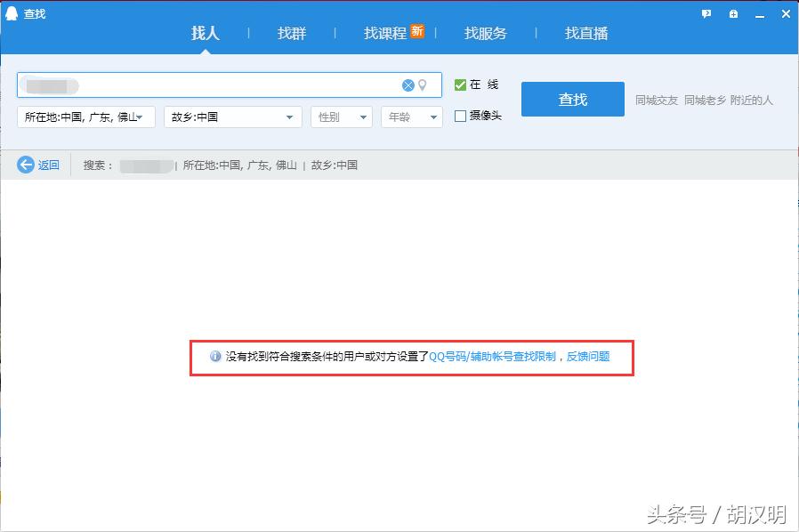Screen dimensions: 799x532
Task: Expand the 年龄 age dropdown
Action: [411, 117]
